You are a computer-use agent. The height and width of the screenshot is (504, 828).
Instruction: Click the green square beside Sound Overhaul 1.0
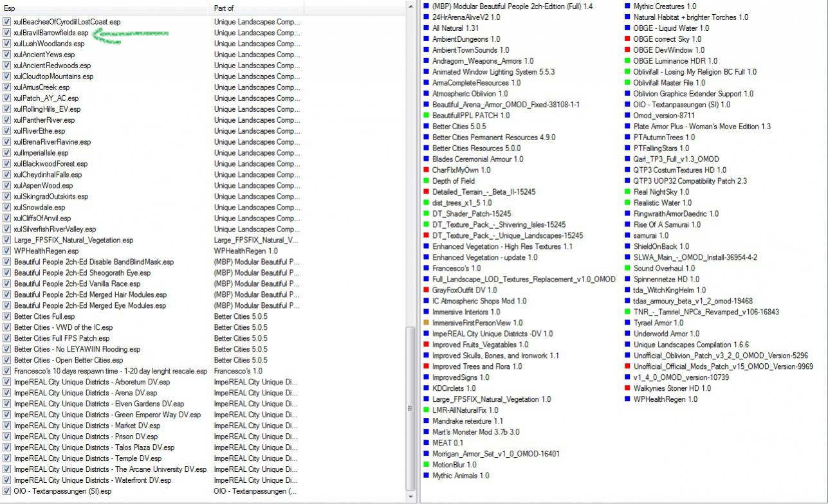coord(627,269)
